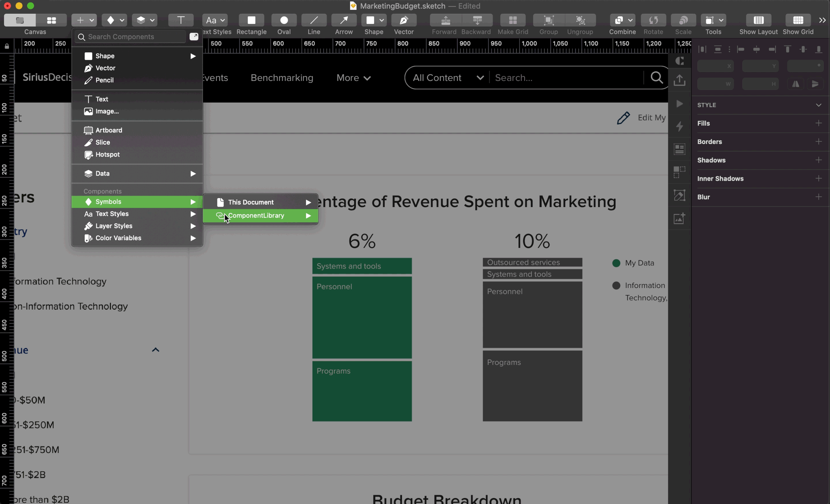The height and width of the screenshot is (504, 830).
Task: Collapse the STYLE section chevron
Action: point(819,105)
